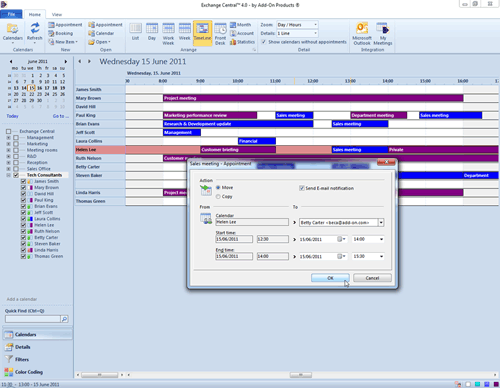
Task: Create a new Appointment from the New group
Action: (x=65, y=25)
